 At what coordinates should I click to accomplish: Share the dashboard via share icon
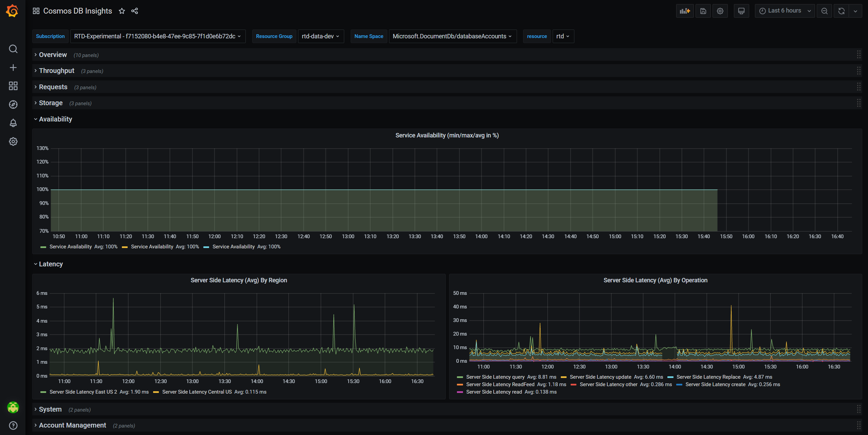pyautogui.click(x=134, y=11)
